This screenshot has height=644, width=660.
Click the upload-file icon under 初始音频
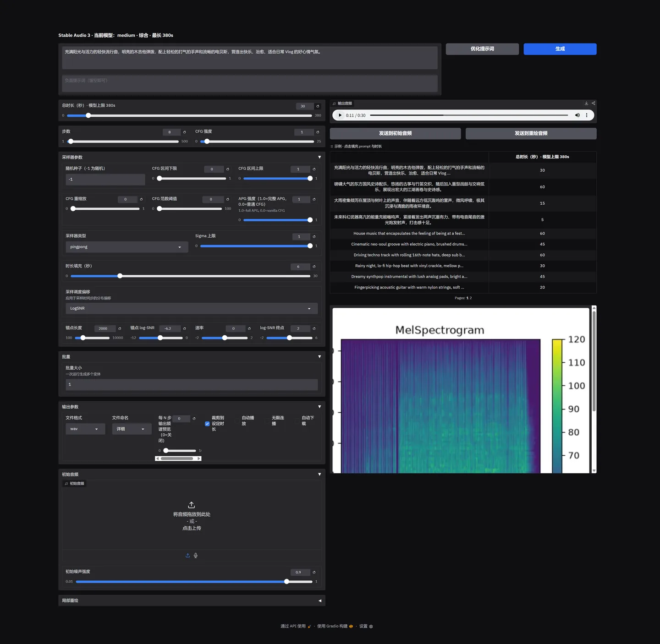point(187,556)
